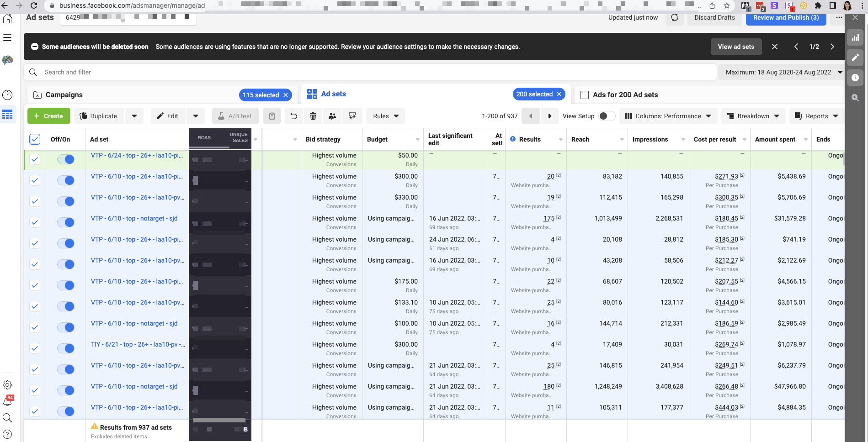Open the TIY - 6/21 ad set link
This screenshot has height=442, width=868.
(x=138, y=344)
